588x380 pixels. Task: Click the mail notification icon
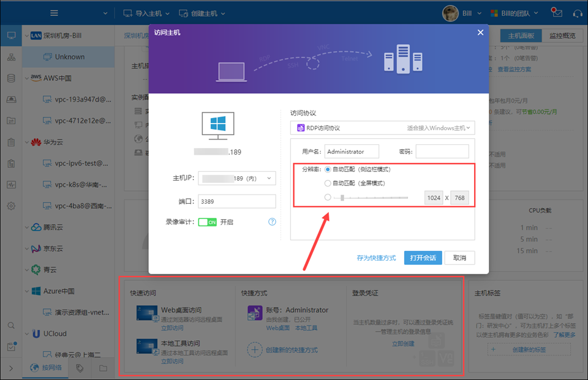pyautogui.click(x=556, y=13)
